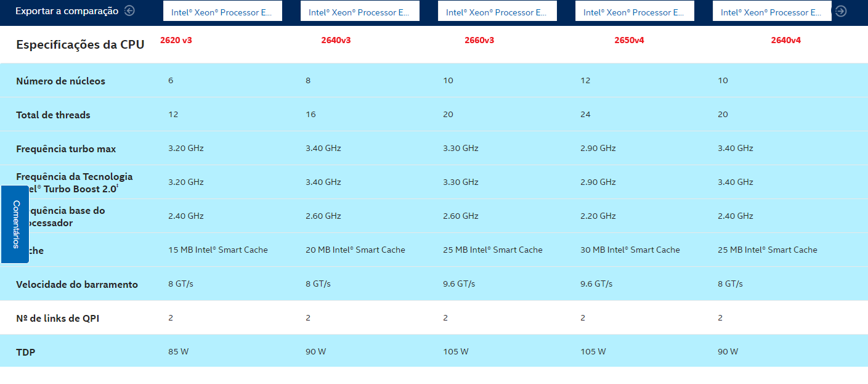Click the value 24 in Total de threads row
Screen dimensions: 868x384
585,114
